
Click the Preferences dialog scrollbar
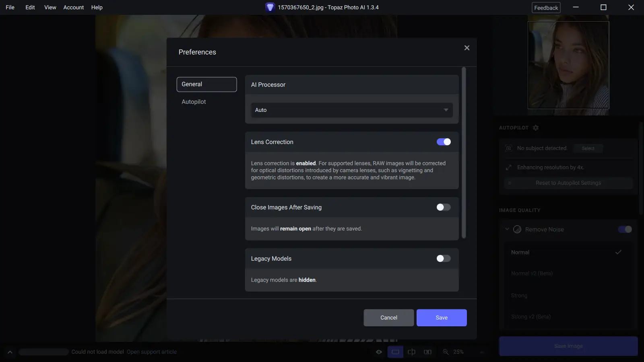coord(464,153)
